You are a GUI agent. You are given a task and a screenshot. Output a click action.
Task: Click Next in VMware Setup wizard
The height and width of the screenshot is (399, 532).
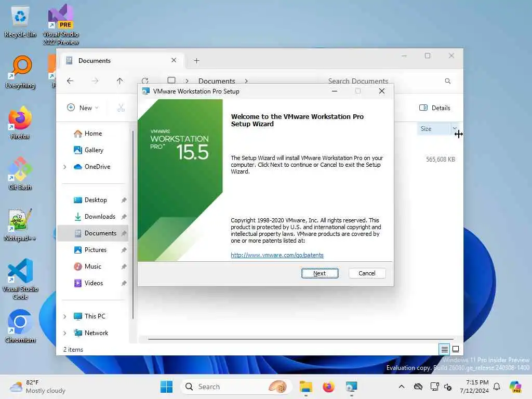[x=320, y=273]
